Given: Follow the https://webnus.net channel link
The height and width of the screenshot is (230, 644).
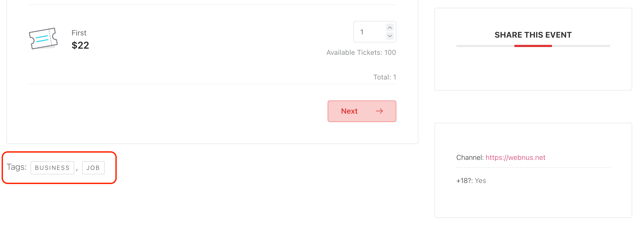Looking at the screenshot, I should (515, 157).
